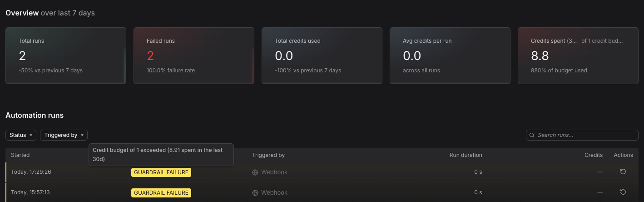Open the Total runs card

point(66,56)
